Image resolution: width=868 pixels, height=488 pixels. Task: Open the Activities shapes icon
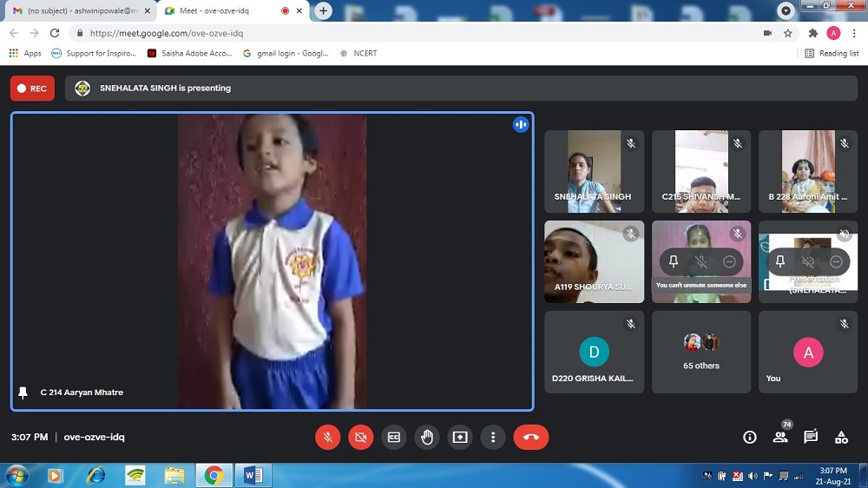841,437
